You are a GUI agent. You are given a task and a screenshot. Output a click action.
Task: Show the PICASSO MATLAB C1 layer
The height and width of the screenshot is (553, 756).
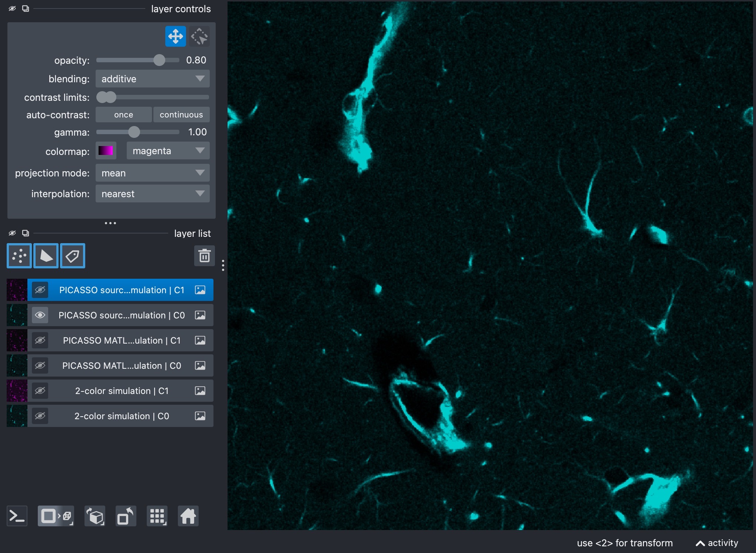tap(40, 340)
